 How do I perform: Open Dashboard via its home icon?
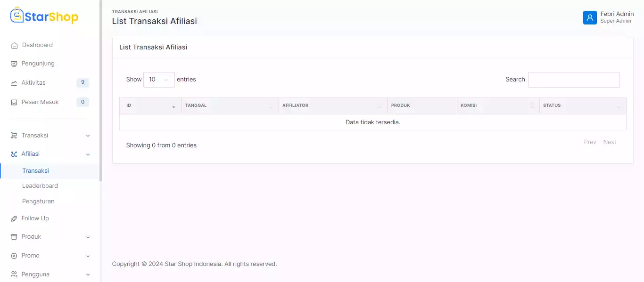tap(14, 46)
